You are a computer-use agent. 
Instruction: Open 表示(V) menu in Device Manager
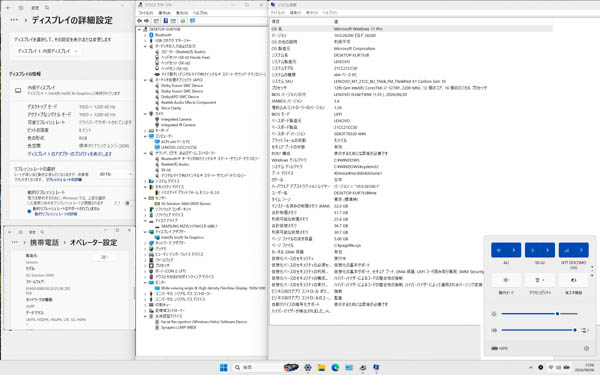(182, 13)
